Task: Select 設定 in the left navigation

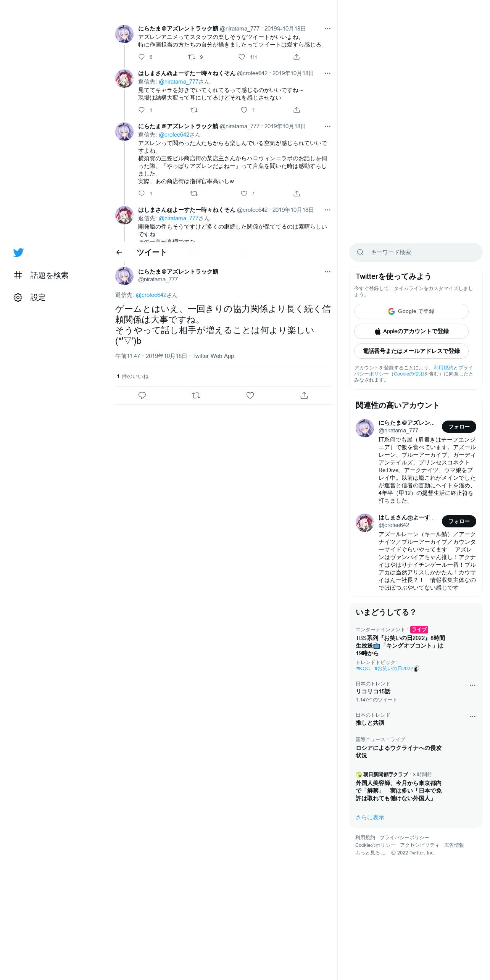Action: 38,297
